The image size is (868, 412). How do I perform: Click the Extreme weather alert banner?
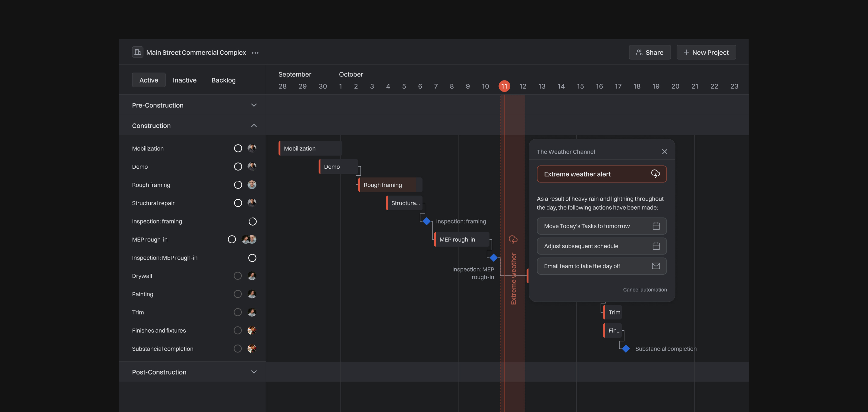coord(602,174)
